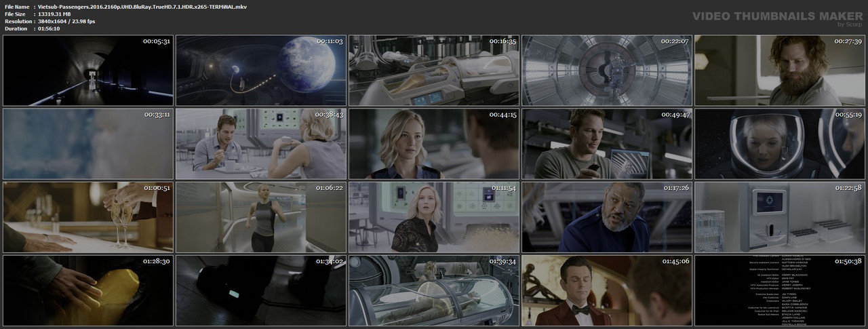The image size is (868, 329).
Task: Open the hand on gold thumbnail at 01:28:30
Action: coord(88,290)
